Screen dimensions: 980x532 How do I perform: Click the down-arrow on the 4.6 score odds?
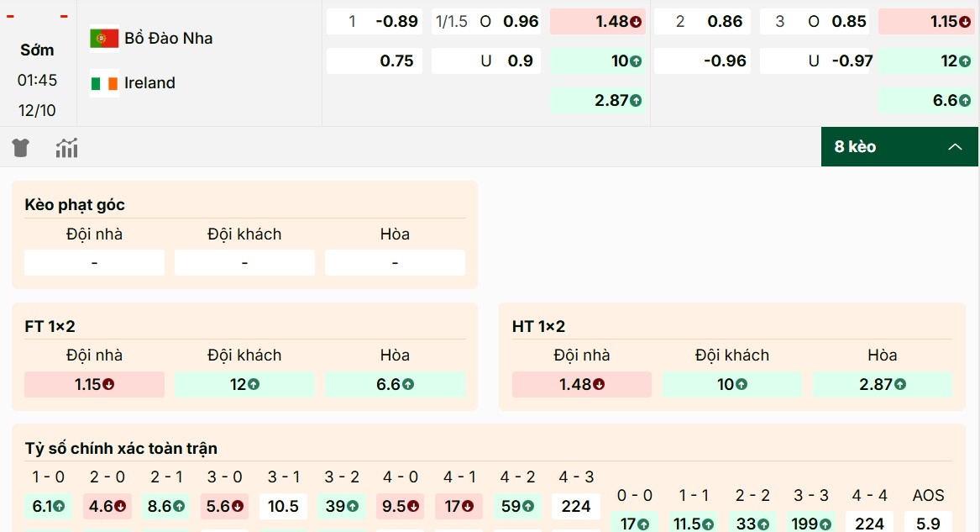[119, 507]
